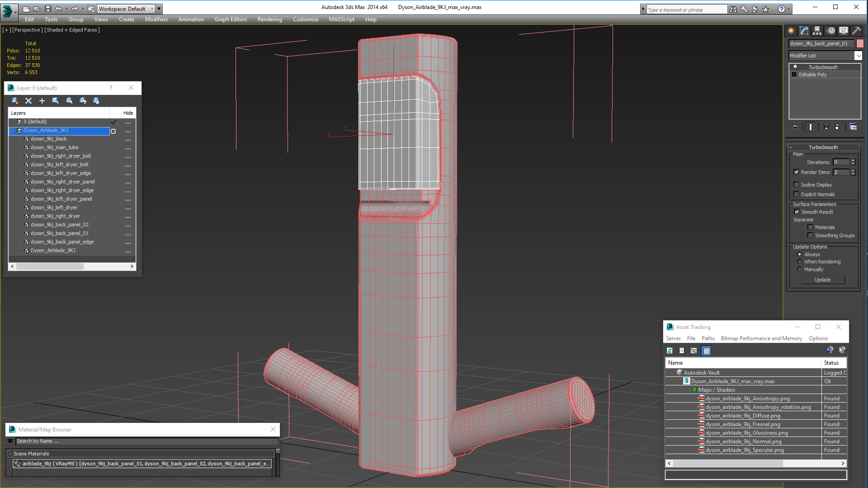Click the TurboSmooth Update button
Image resolution: width=868 pixels, height=488 pixels.
click(822, 280)
